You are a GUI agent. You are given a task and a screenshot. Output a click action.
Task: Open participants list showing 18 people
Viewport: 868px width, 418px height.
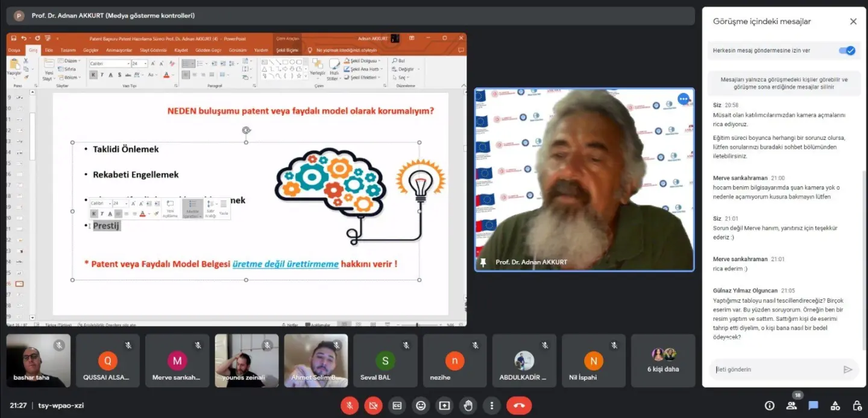791,405
